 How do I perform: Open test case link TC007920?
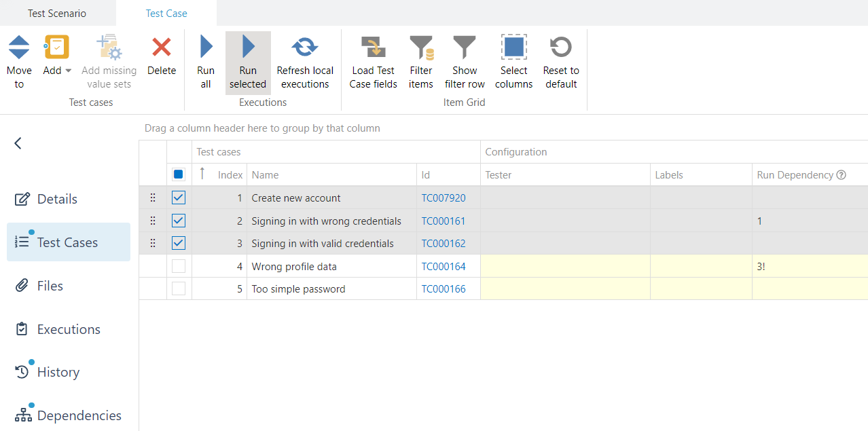tap(444, 198)
